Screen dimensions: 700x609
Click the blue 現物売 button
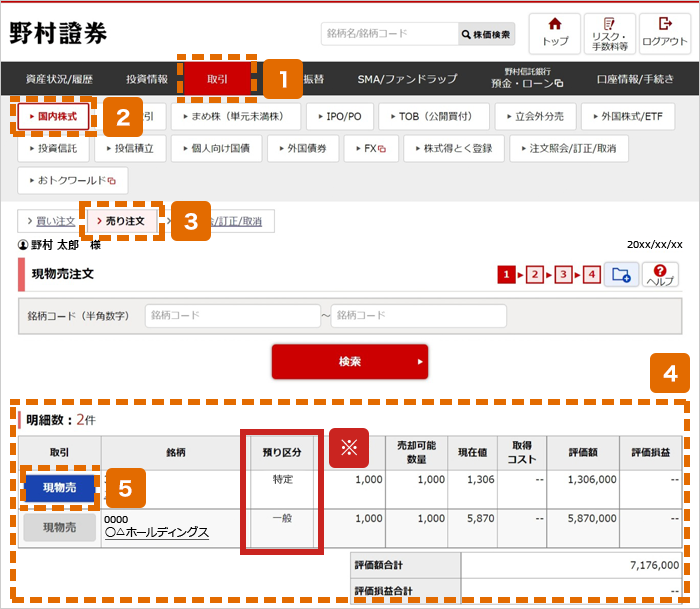pos(59,488)
